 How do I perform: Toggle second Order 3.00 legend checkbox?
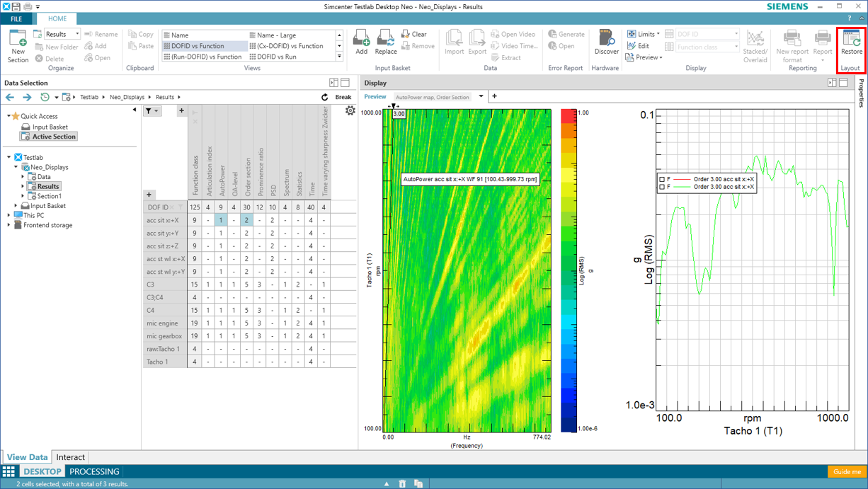[662, 188]
